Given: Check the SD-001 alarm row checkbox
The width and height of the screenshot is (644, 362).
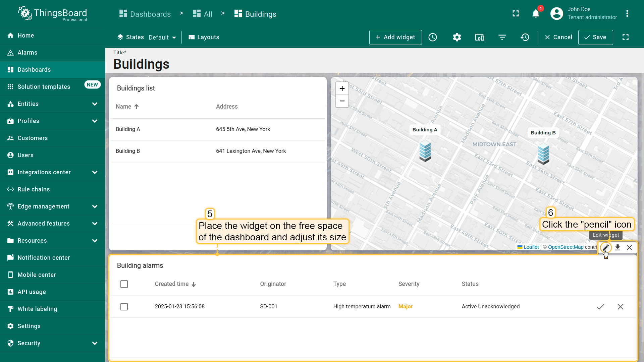Looking at the screenshot, I should pyautogui.click(x=124, y=307).
